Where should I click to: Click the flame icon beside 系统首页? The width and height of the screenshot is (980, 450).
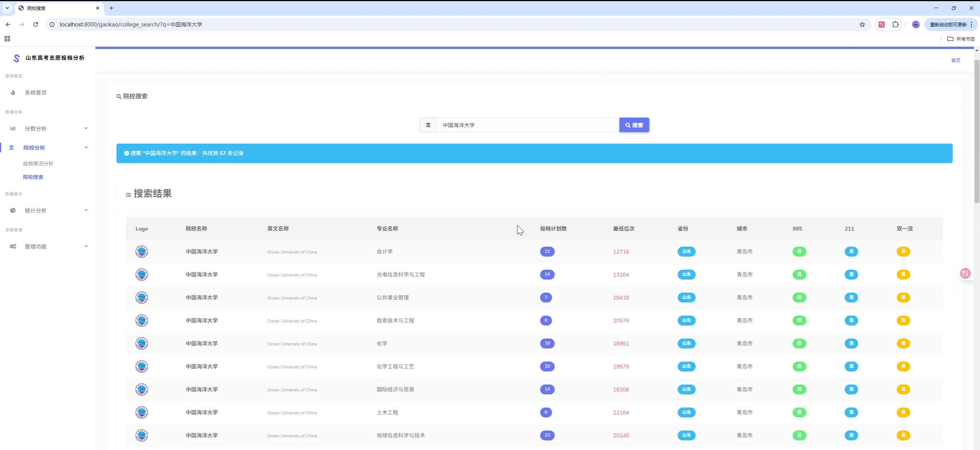coord(13,92)
